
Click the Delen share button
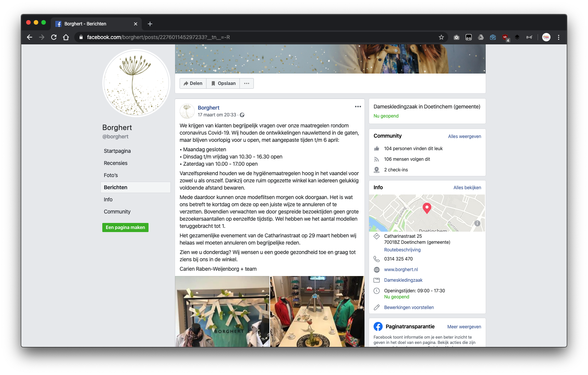pos(193,83)
